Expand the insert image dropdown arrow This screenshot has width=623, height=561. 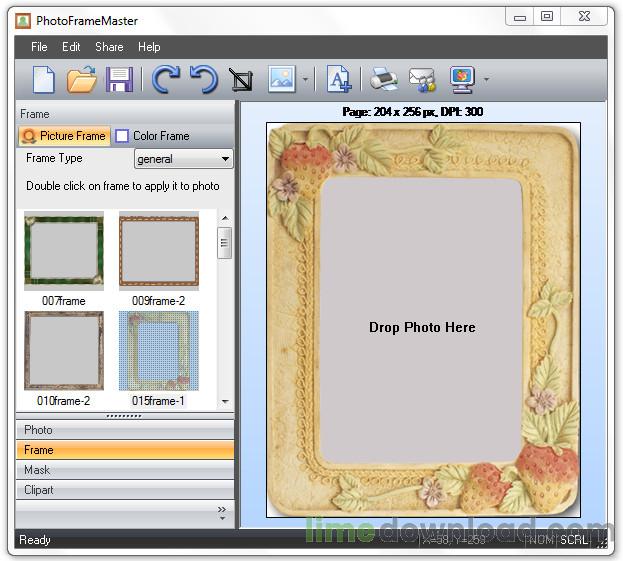coord(305,79)
